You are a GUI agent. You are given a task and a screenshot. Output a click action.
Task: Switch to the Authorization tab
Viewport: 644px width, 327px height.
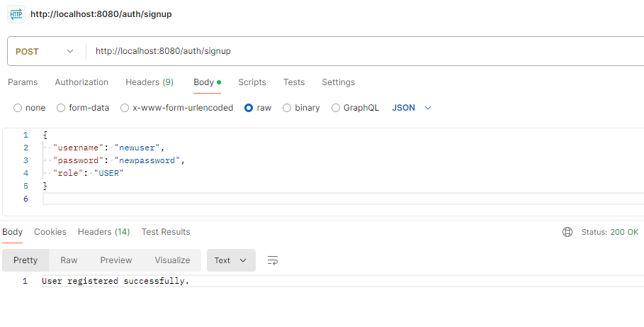(x=81, y=82)
